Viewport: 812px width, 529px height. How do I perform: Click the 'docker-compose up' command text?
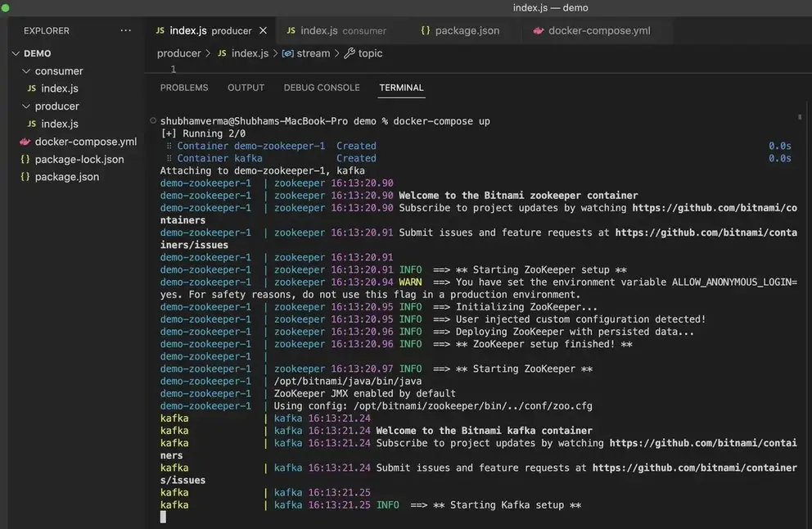pyautogui.click(x=442, y=121)
